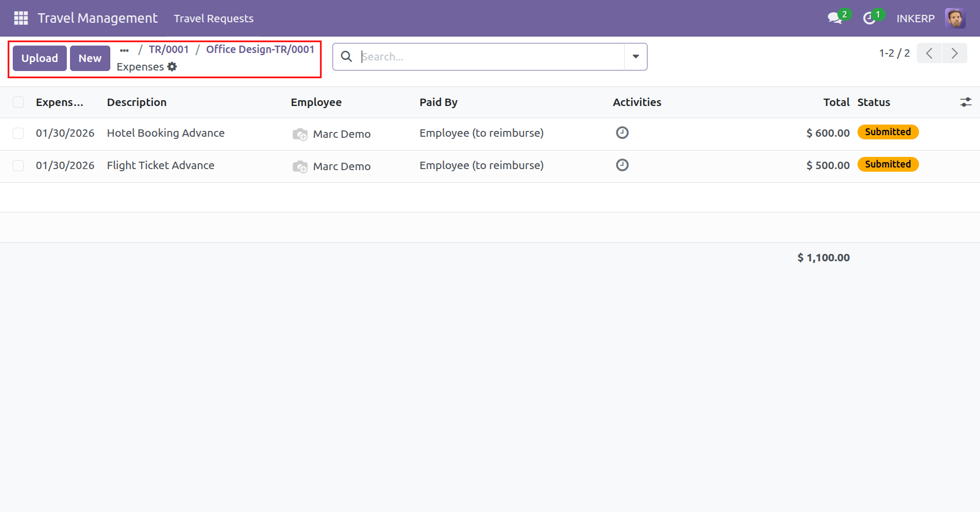Go to previous page arrow
This screenshot has height=512, width=980.
pyautogui.click(x=929, y=53)
